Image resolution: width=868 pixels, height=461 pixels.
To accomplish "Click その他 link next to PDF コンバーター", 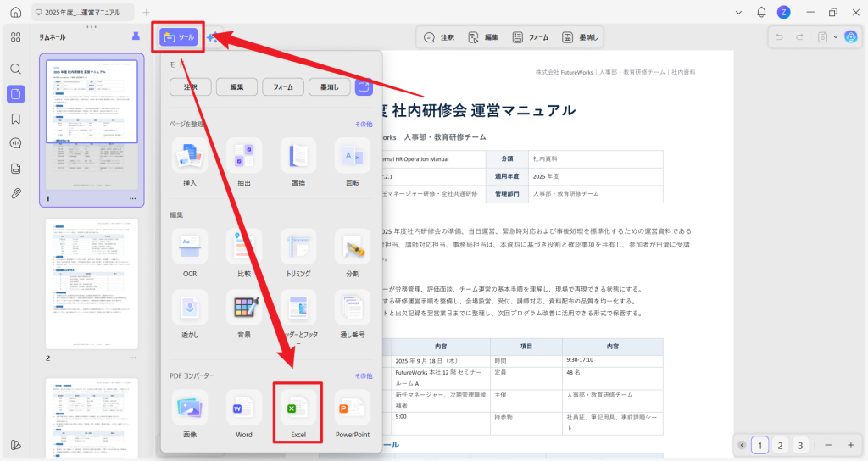I will 364,375.
